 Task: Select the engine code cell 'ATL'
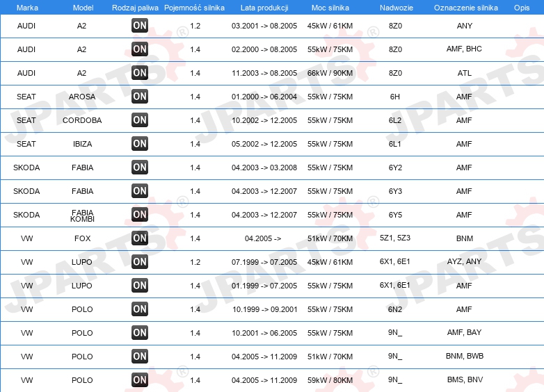click(x=465, y=73)
